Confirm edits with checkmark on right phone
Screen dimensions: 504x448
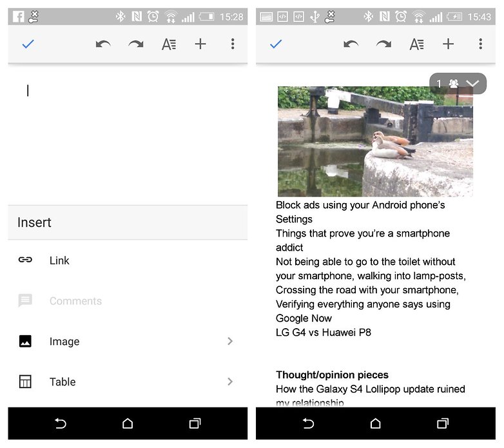[276, 44]
